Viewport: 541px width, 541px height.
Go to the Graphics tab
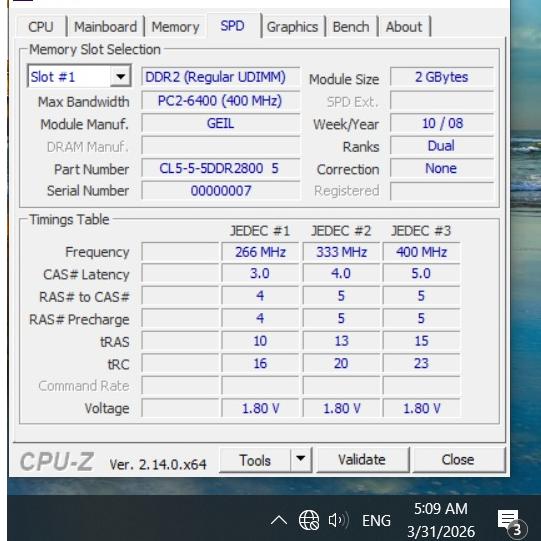pyautogui.click(x=293, y=27)
